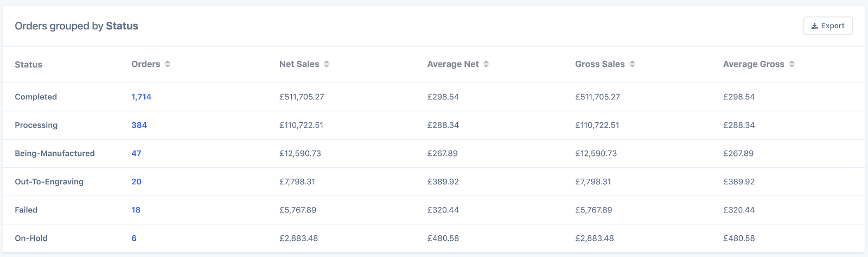Click the Net Sales column header
Screen dimensions: 868x257
299,64
